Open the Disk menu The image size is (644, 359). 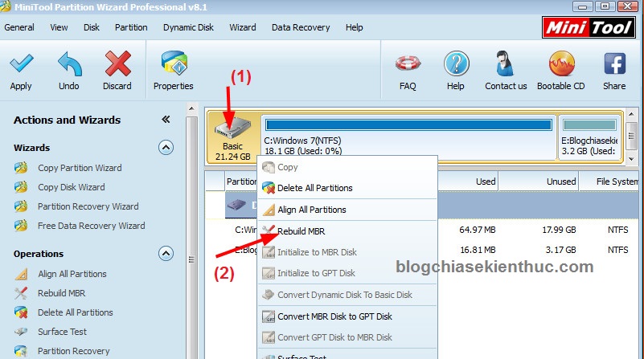point(92,27)
